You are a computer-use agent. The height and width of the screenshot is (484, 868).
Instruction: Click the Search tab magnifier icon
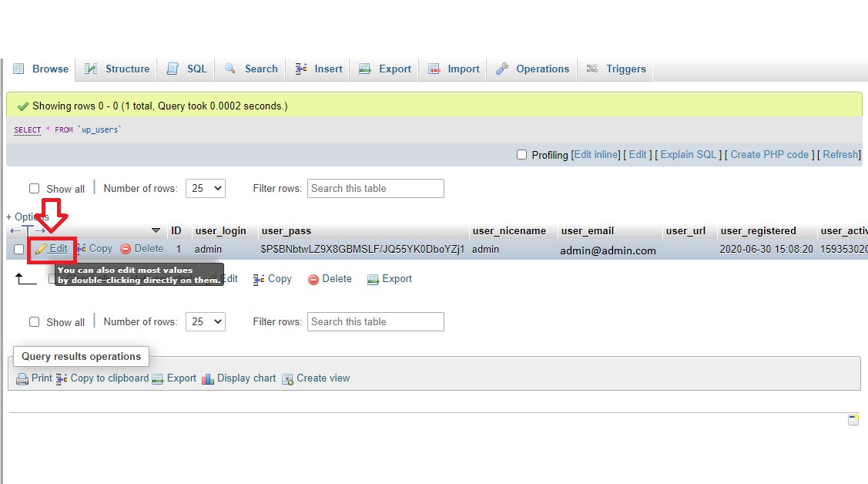click(230, 69)
